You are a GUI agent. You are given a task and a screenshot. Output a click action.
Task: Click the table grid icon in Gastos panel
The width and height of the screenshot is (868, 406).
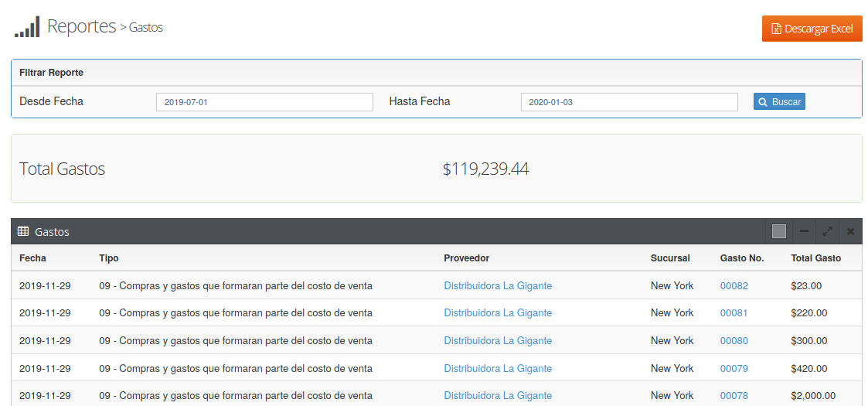pyautogui.click(x=23, y=231)
